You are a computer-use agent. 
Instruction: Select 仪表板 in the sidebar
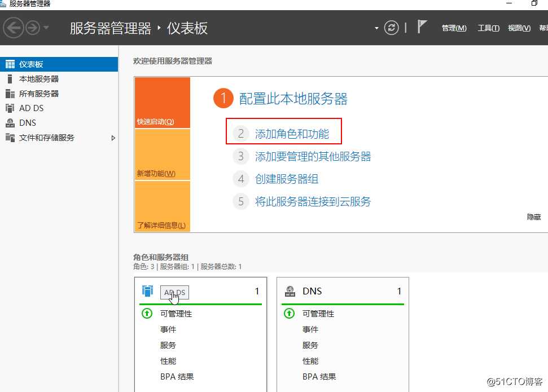pos(59,64)
